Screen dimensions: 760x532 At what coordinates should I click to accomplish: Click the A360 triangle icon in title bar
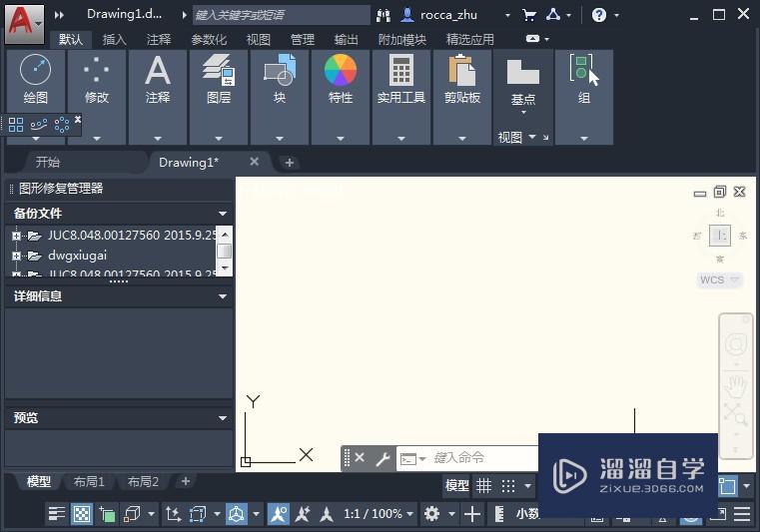pyautogui.click(x=553, y=15)
